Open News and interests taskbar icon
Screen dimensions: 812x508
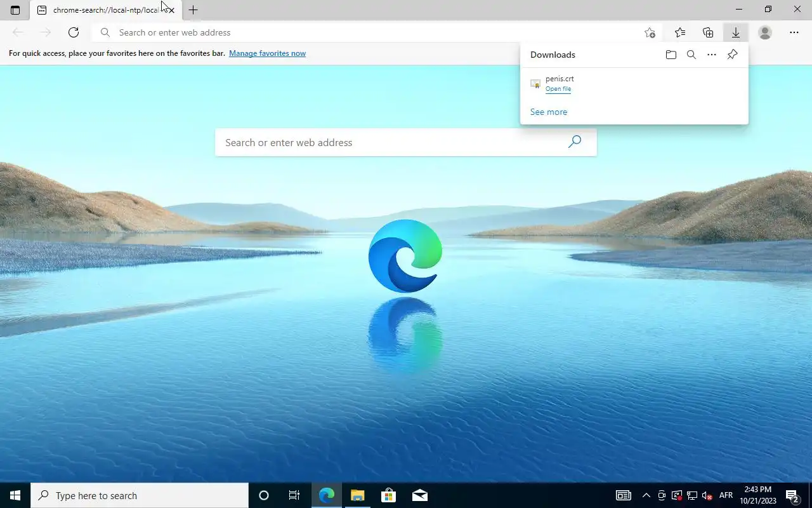pyautogui.click(x=624, y=495)
